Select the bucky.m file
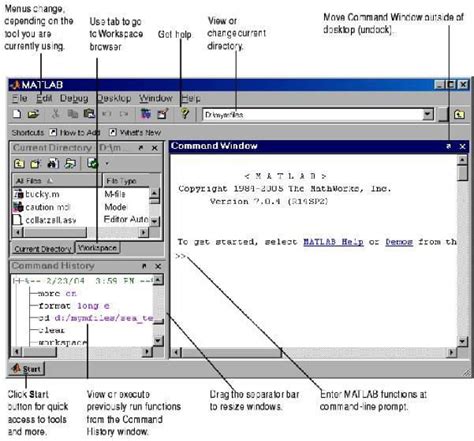474x441 pixels. [37, 194]
